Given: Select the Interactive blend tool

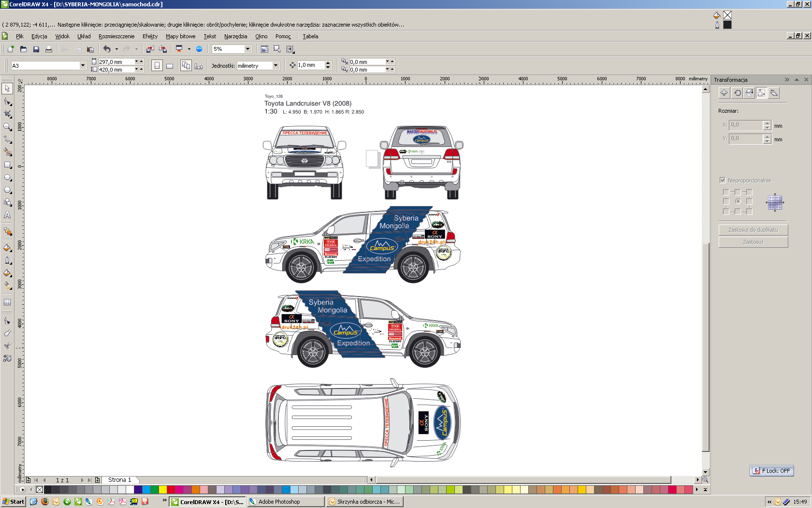Looking at the screenshot, I should (7, 232).
